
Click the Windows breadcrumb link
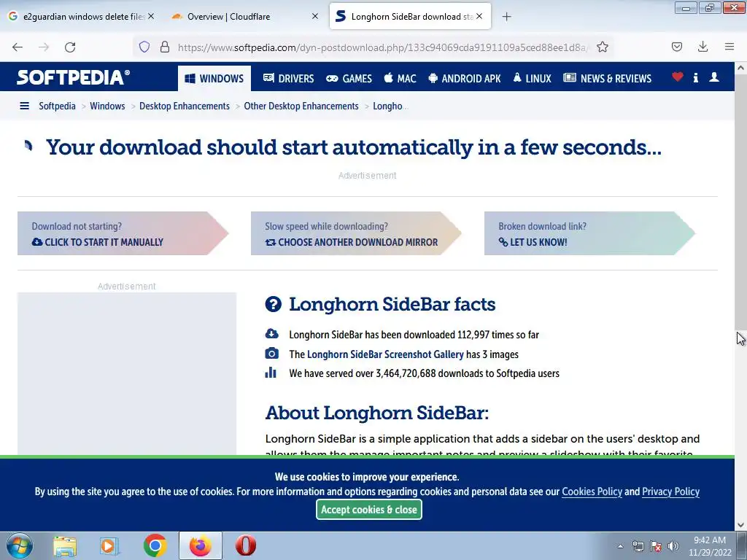(x=107, y=106)
